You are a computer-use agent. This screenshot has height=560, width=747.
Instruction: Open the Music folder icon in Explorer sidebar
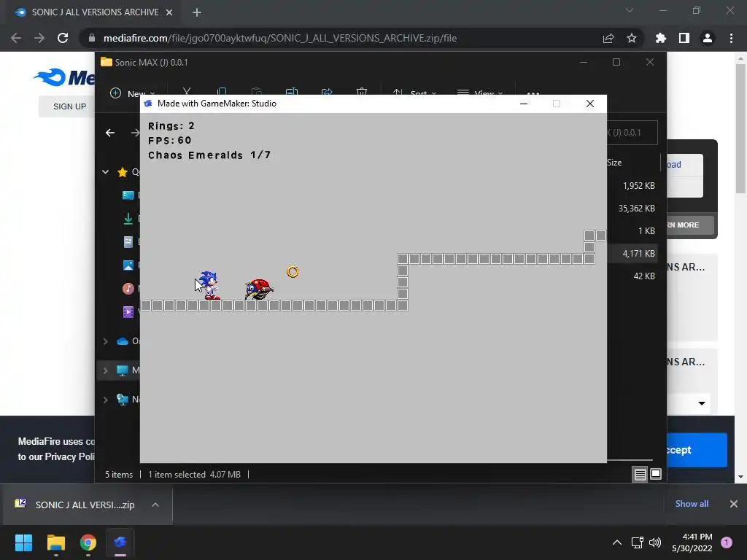pyautogui.click(x=128, y=289)
